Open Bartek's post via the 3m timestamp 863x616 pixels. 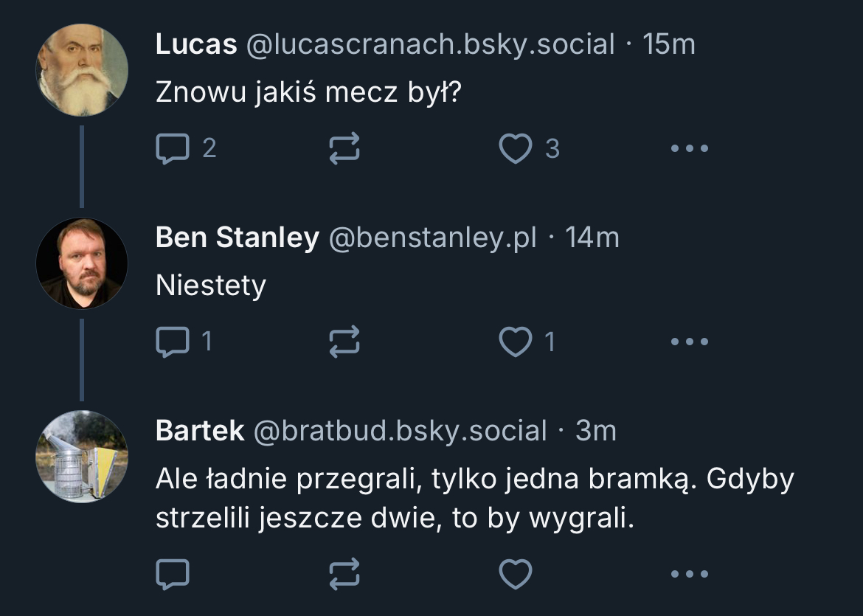pos(595,431)
